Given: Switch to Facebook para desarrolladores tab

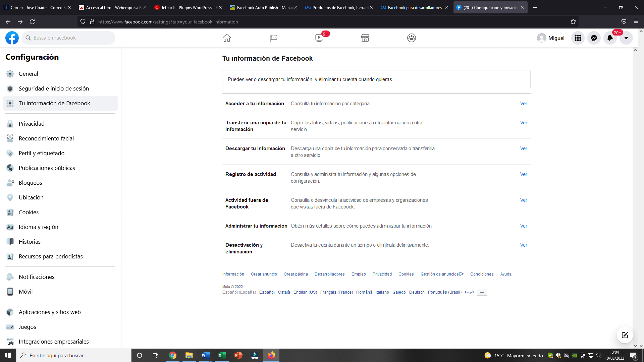Looking at the screenshot, I should point(415,7).
